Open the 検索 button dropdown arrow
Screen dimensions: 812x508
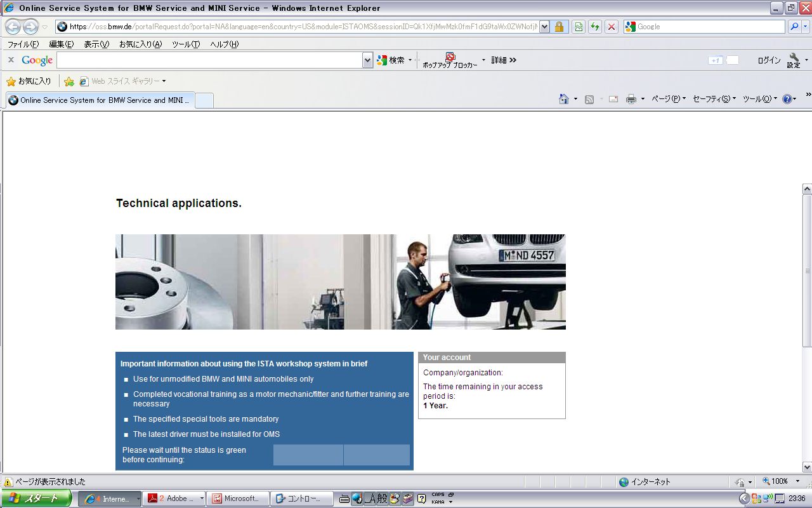click(410, 60)
